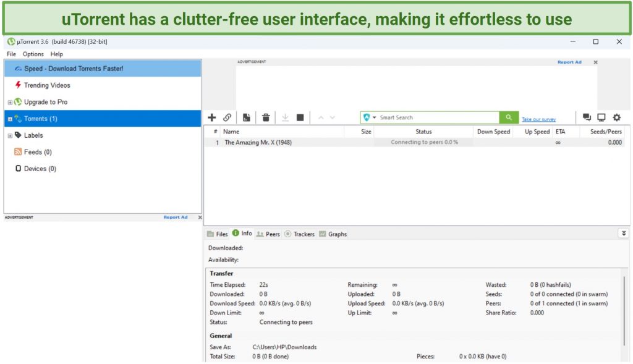Click the lightning bolt Trending Videos icon
633x364 pixels.
(18, 85)
